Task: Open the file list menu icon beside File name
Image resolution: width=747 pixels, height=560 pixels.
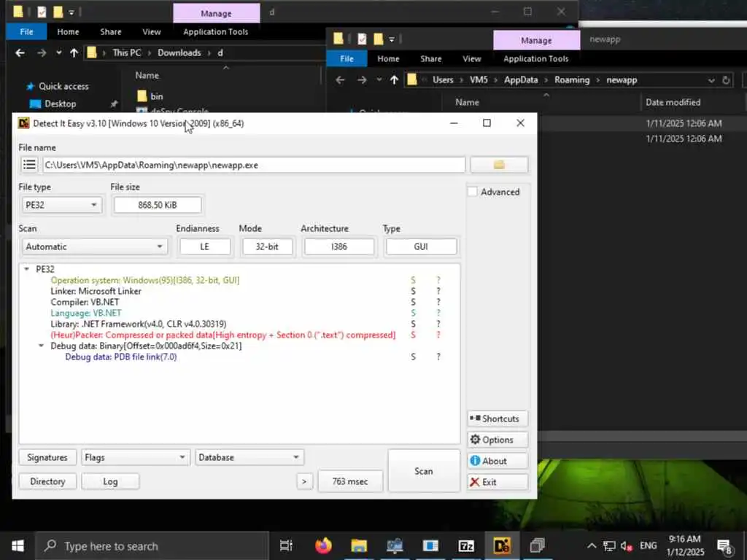Action: pyautogui.click(x=29, y=165)
